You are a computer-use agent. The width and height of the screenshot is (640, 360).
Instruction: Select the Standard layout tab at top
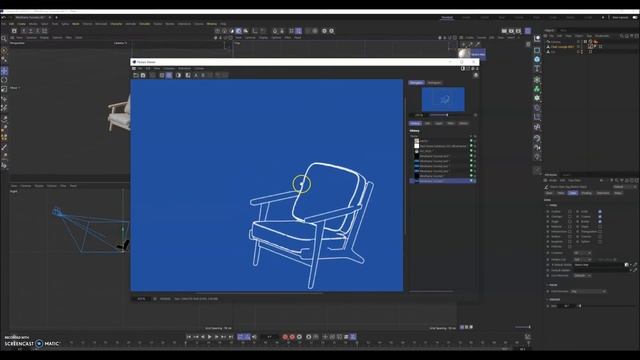click(447, 18)
